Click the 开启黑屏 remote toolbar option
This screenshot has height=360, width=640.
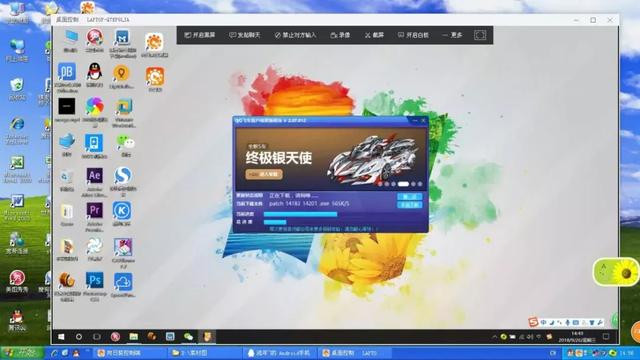click(x=200, y=35)
